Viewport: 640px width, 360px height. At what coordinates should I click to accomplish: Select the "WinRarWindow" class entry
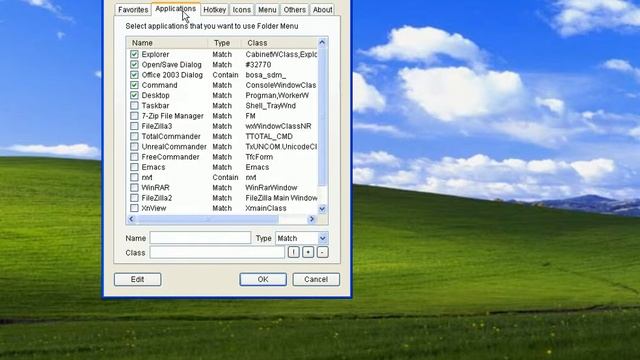pos(271,187)
